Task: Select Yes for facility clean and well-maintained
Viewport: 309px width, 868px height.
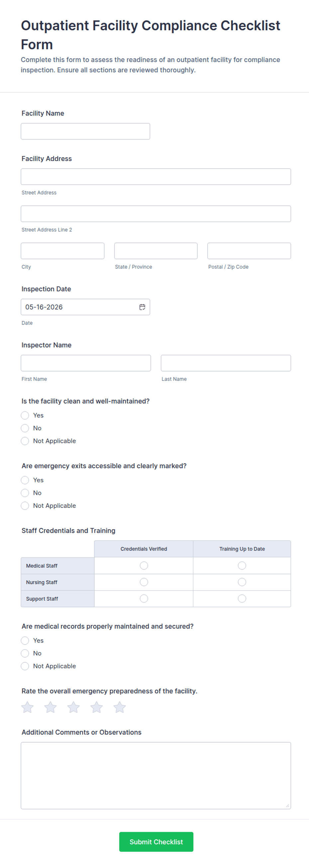Action: pyautogui.click(x=25, y=415)
